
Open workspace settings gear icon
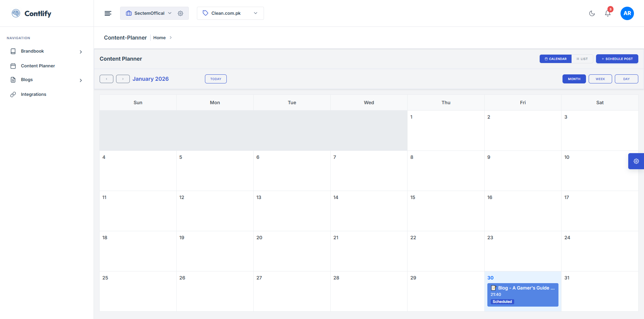pyautogui.click(x=180, y=13)
